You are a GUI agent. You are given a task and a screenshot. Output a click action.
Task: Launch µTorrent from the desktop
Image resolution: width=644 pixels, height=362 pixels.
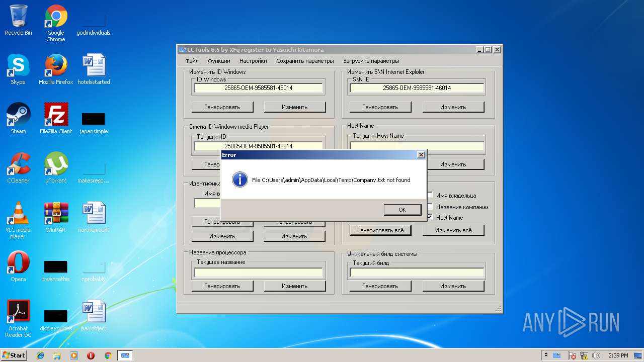[x=56, y=168]
